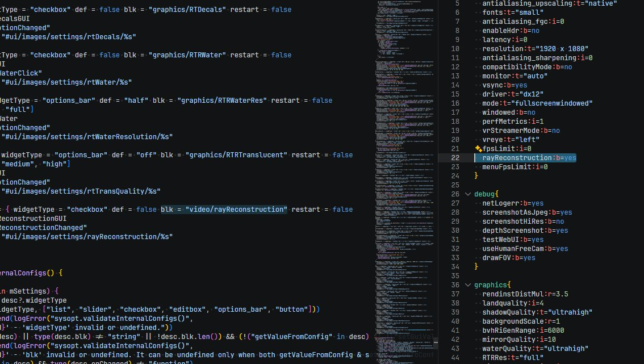The image size is (644, 364).
Task: Click the "options_bar" string in widget list
Action: point(240,309)
